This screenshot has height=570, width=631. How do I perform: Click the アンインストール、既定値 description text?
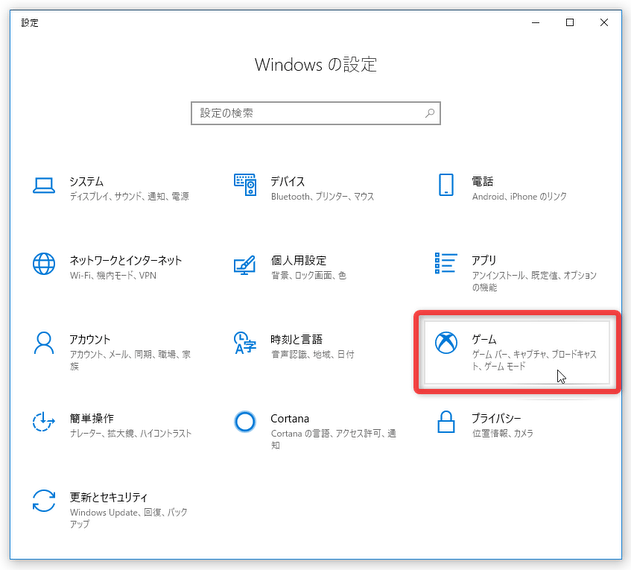coord(534,281)
